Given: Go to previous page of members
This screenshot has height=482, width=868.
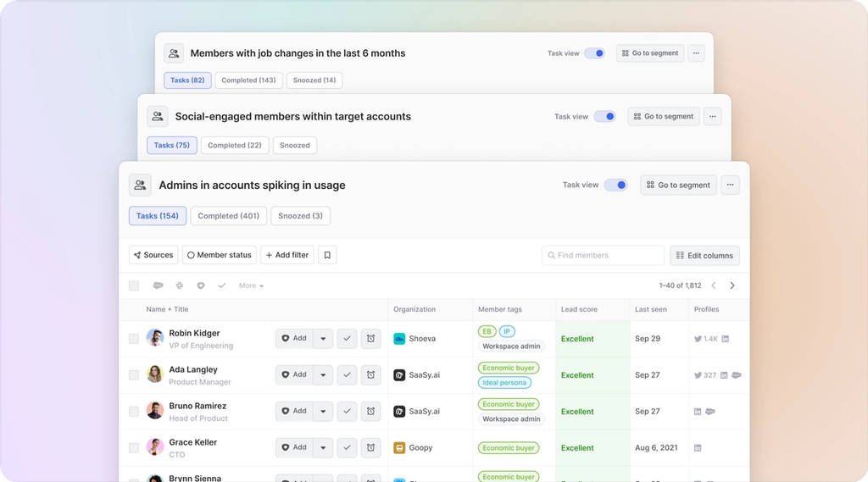Looking at the screenshot, I should [x=714, y=285].
